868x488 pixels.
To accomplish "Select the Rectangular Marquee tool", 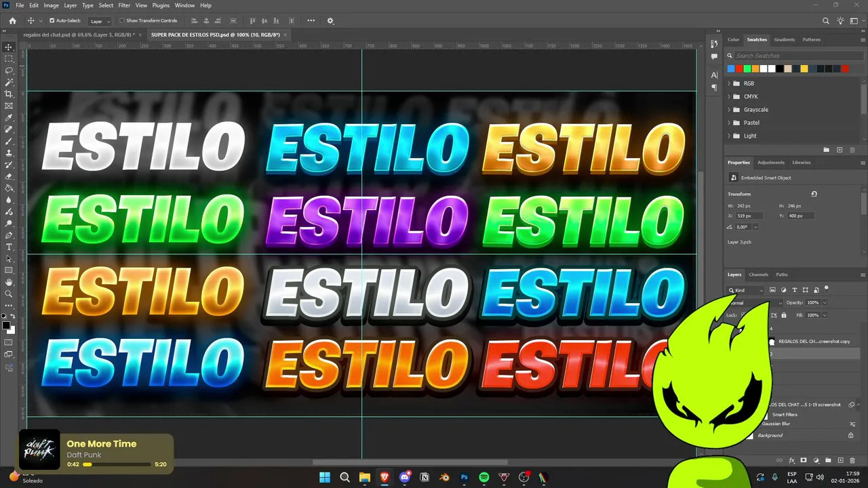I will pos(9,58).
